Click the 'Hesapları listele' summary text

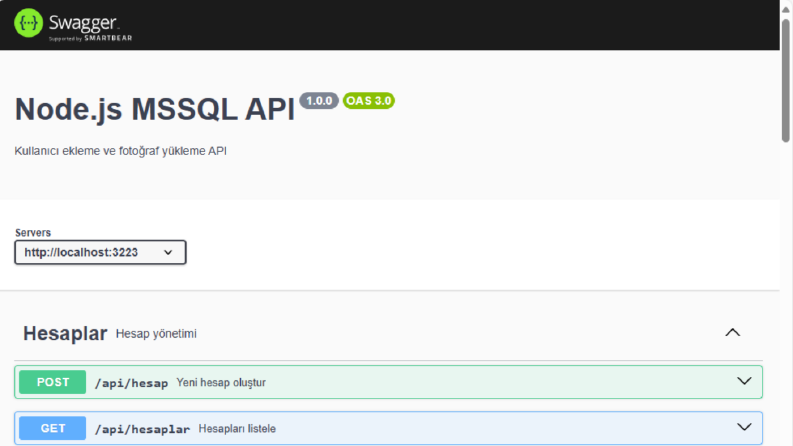[237, 429]
